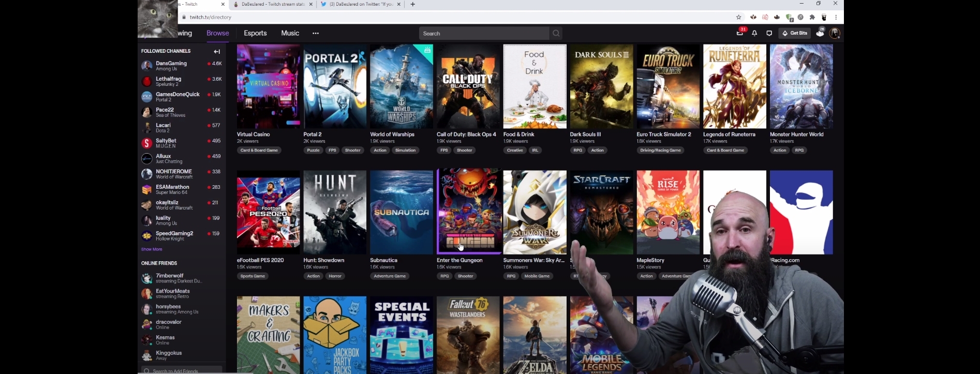This screenshot has height=374, width=980.
Task: Open eFootball PES 2020 box art
Action: (268, 212)
